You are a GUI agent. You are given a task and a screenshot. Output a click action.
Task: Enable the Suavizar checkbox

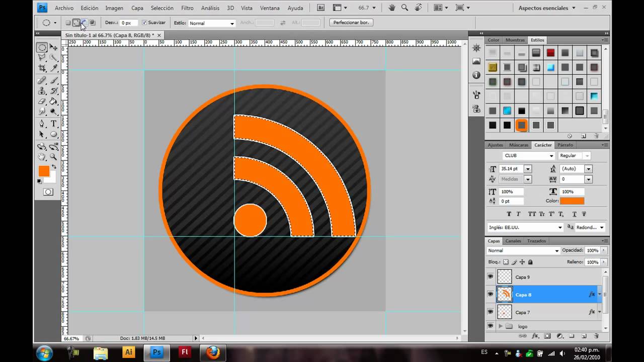pyautogui.click(x=144, y=23)
